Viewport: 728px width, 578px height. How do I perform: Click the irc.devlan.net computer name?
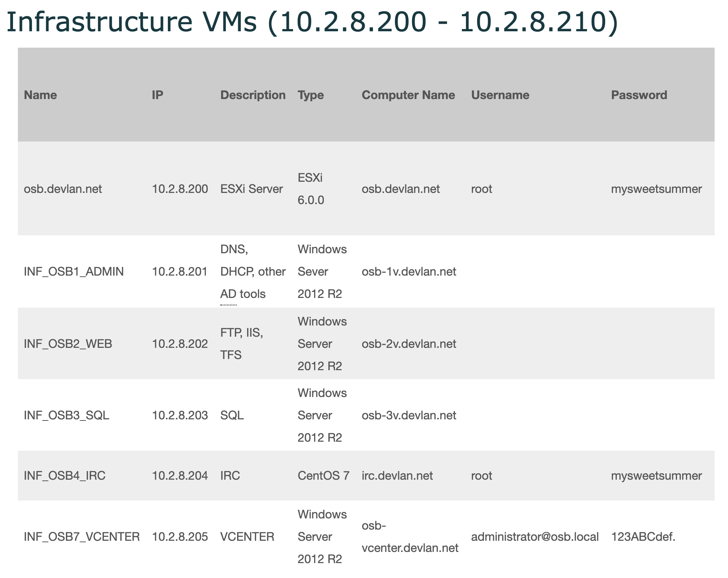tap(397, 476)
